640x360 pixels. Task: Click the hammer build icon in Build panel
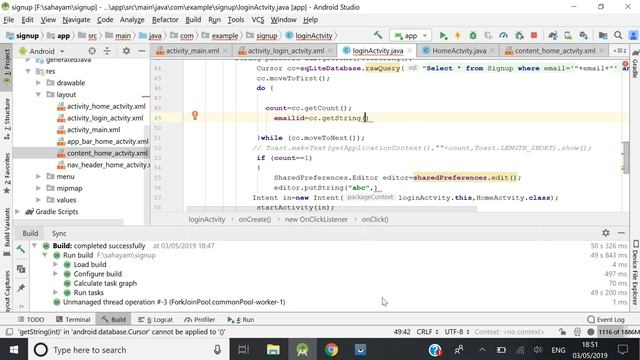point(21,249)
